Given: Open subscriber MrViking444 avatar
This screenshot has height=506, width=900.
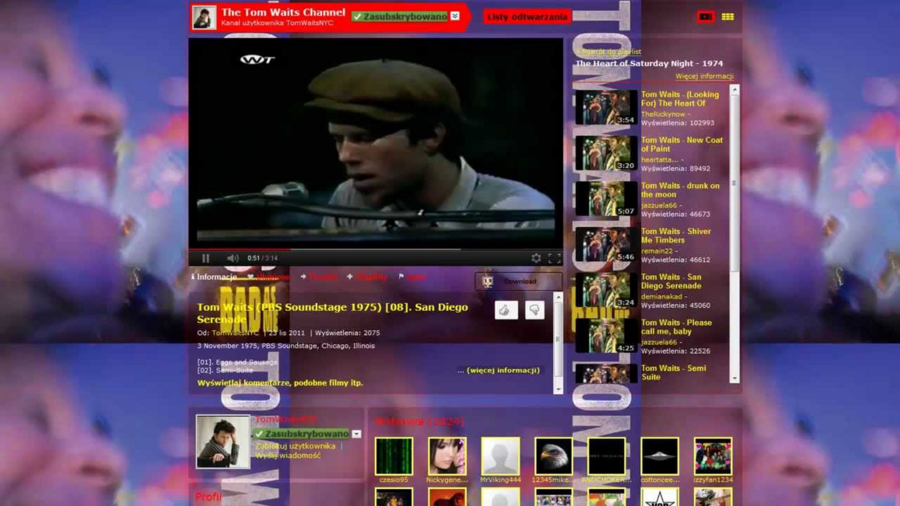Looking at the screenshot, I should tap(500, 456).
